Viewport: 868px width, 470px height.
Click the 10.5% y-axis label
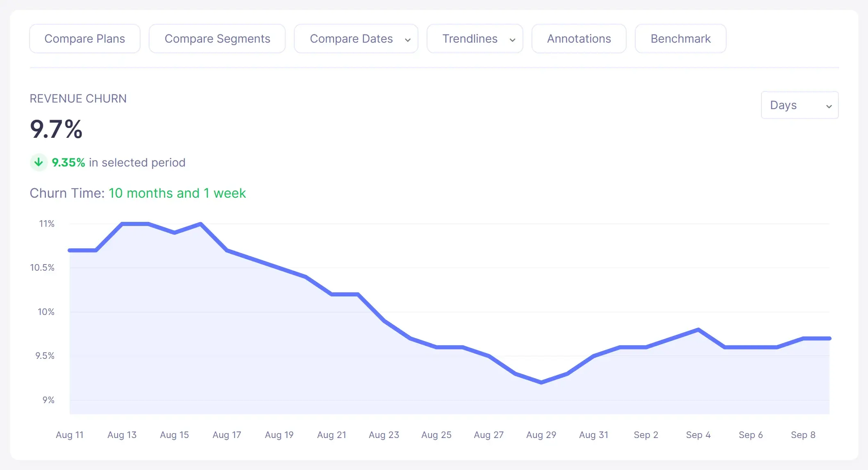click(x=42, y=267)
